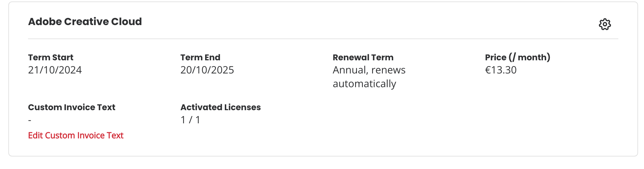Select the €13.30 price value
The image size is (644, 169).
(x=501, y=70)
